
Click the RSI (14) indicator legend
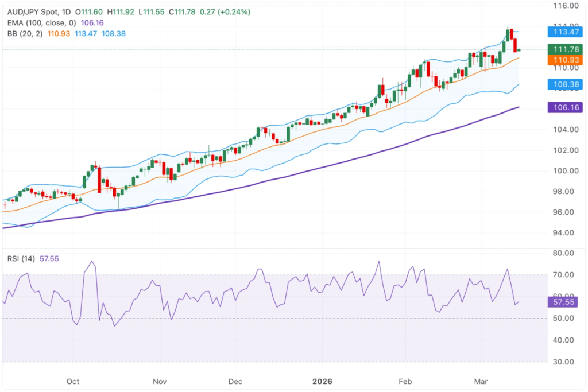[x=22, y=259]
